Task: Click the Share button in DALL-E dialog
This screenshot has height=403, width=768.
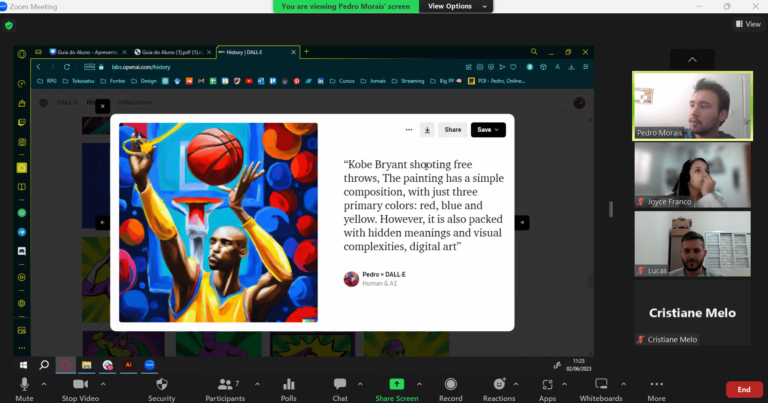Action: tap(453, 130)
